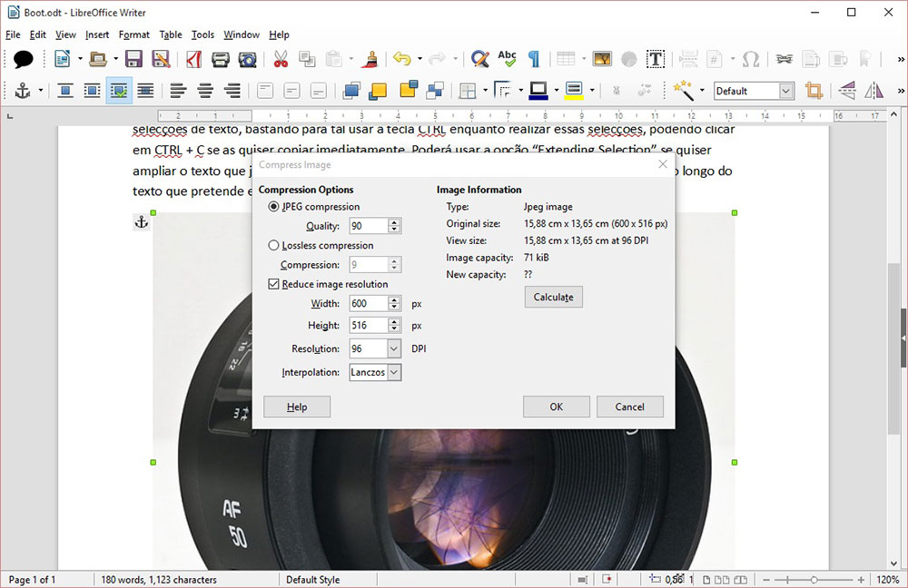
Task: Open Find and Replace tool
Action: tap(480, 58)
